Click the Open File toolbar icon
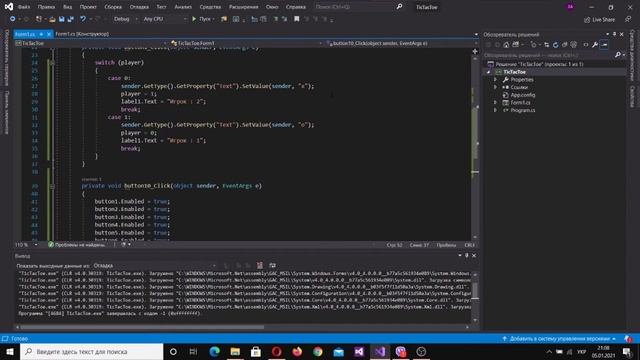The height and width of the screenshot is (360, 640). point(52,19)
